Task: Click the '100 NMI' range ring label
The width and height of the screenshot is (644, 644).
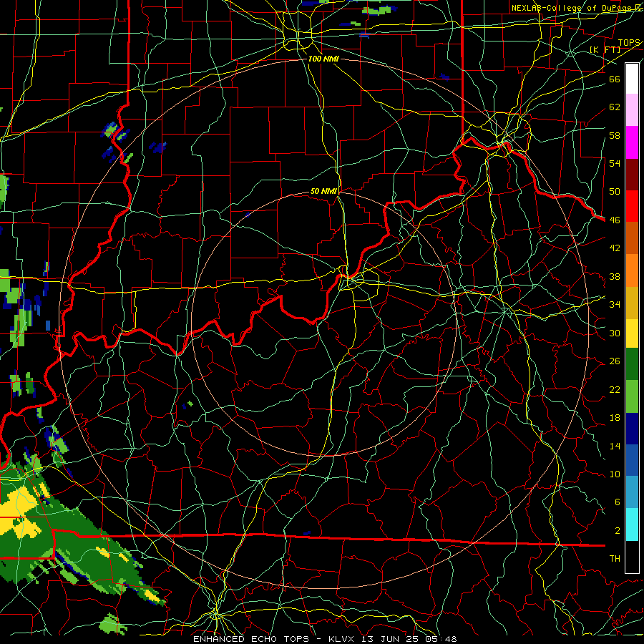Action: coord(323,59)
